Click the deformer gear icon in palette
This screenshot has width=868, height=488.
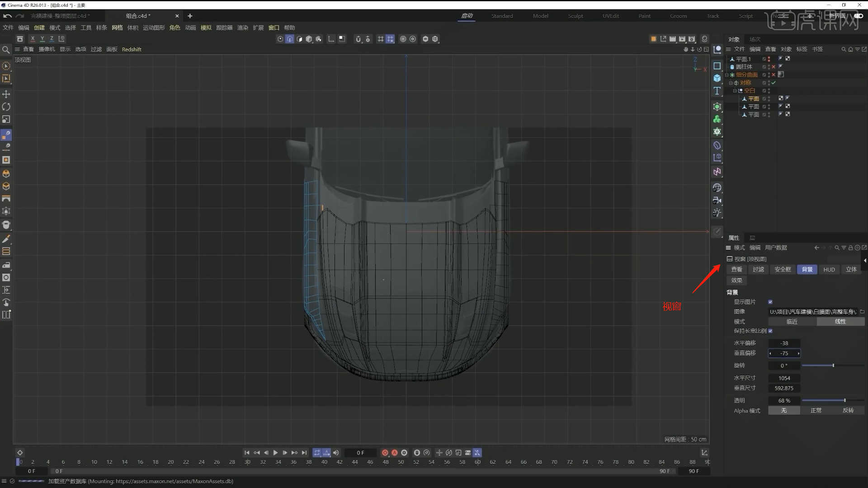[717, 132]
